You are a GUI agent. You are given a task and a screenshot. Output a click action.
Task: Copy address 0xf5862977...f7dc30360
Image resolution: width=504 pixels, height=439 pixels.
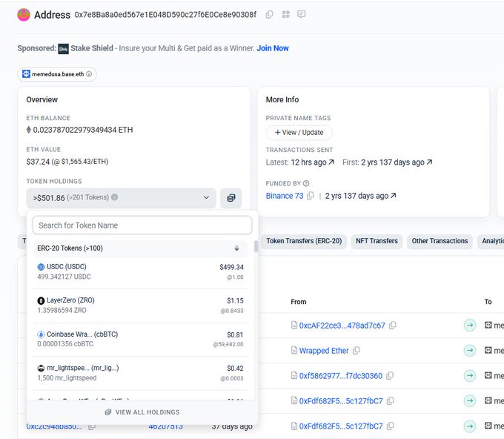(x=390, y=376)
